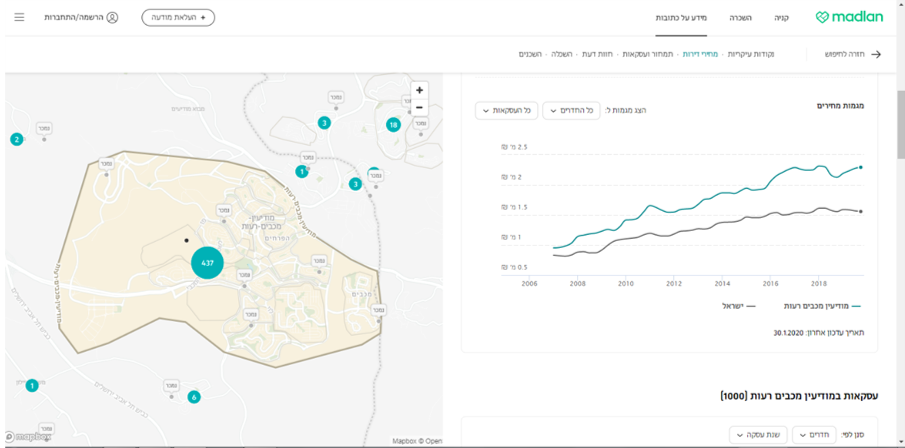Zoom out on the map

point(419,107)
